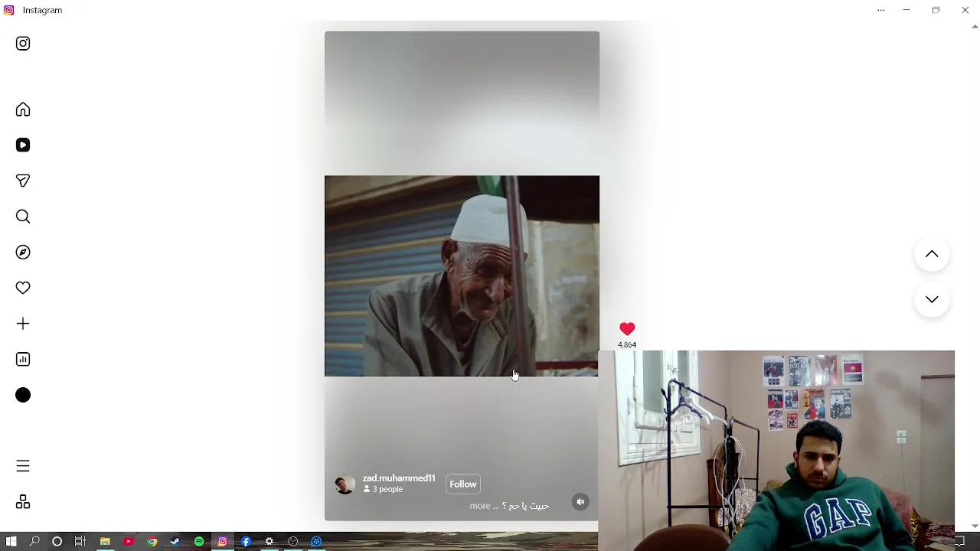Open the window's three-dot options menu
980x551 pixels.
click(x=881, y=10)
